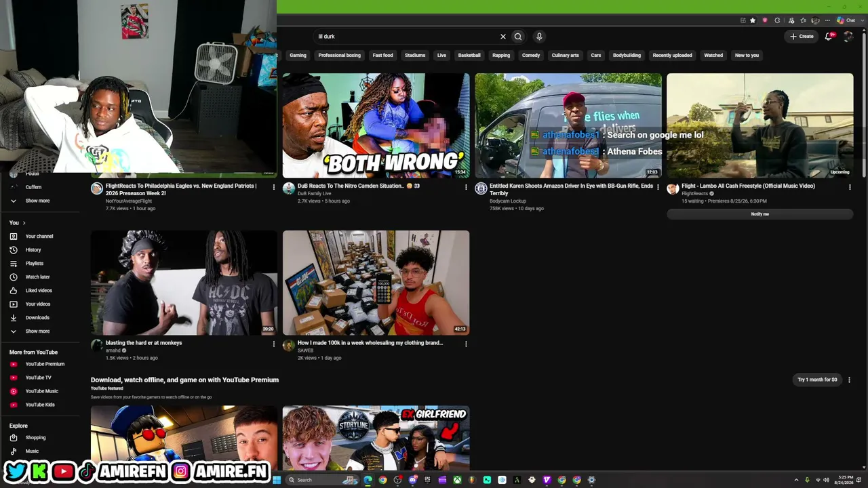Select the Stadiums filter chip

(415, 56)
